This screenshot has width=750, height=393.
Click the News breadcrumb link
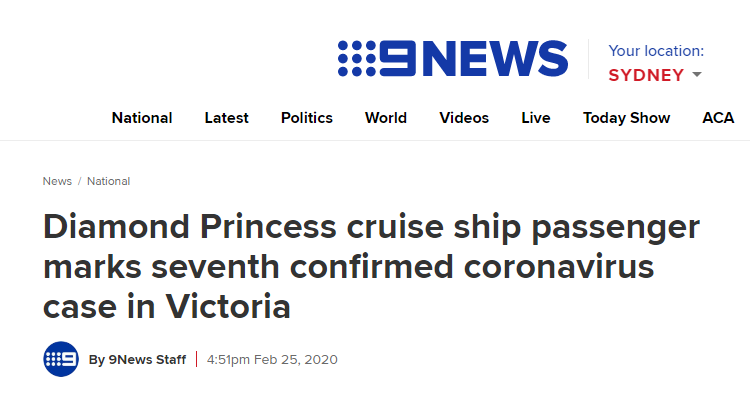57,181
